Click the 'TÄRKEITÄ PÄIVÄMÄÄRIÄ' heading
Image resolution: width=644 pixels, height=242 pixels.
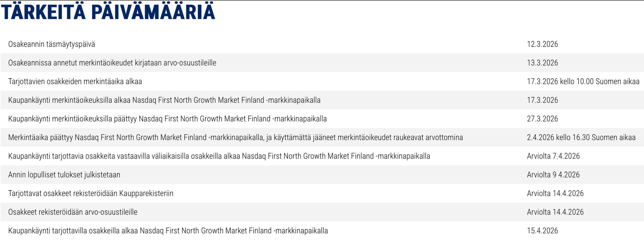click(108, 11)
